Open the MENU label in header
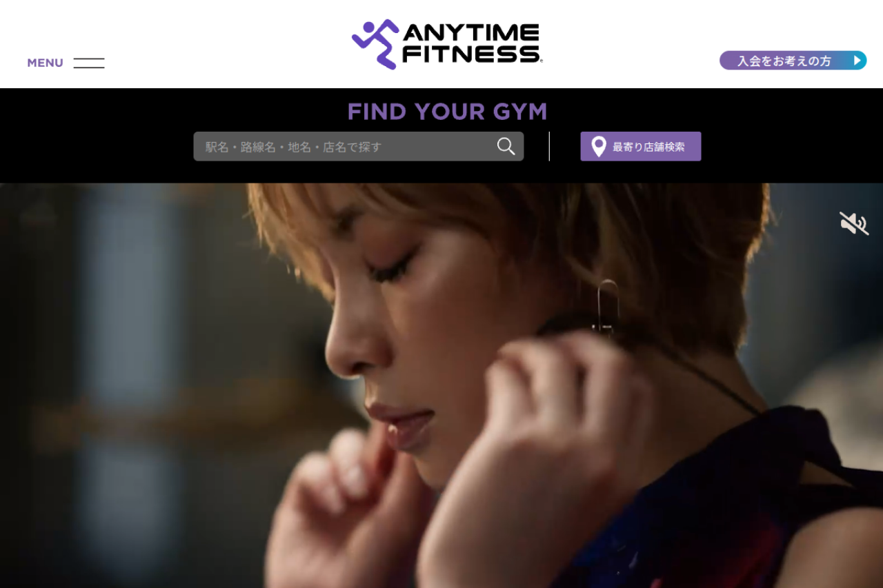The height and width of the screenshot is (588, 883). [x=45, y=63]
